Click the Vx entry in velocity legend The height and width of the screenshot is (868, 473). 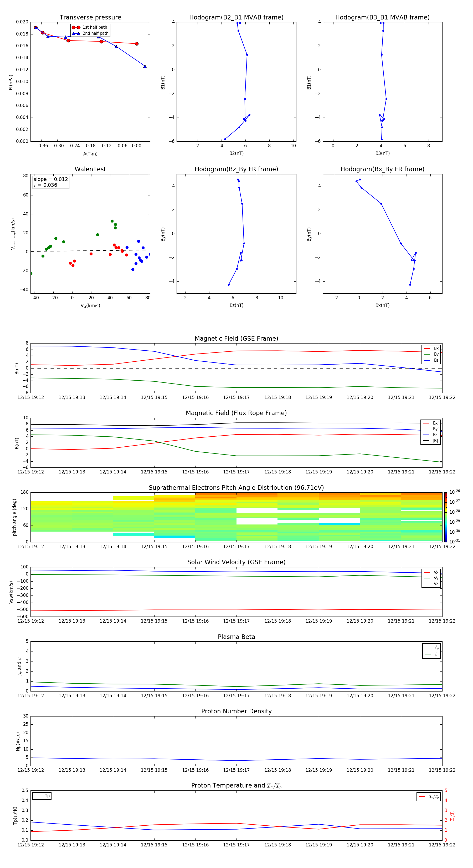[x=431, y=572]
